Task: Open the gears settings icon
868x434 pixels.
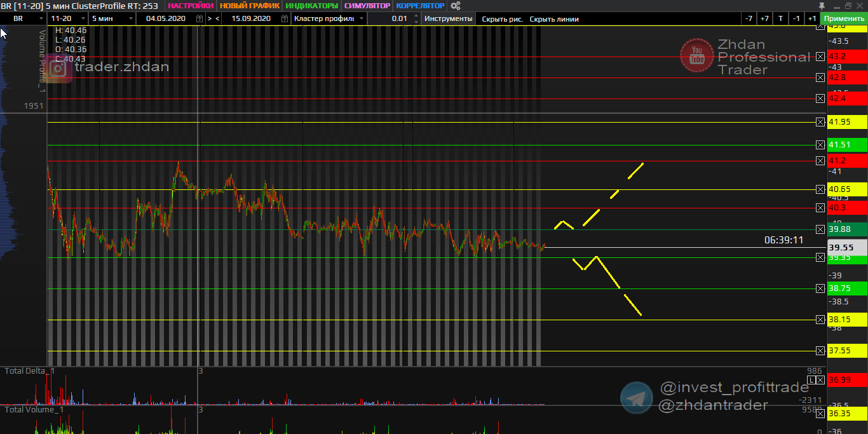Action: [x=455, y=6]
